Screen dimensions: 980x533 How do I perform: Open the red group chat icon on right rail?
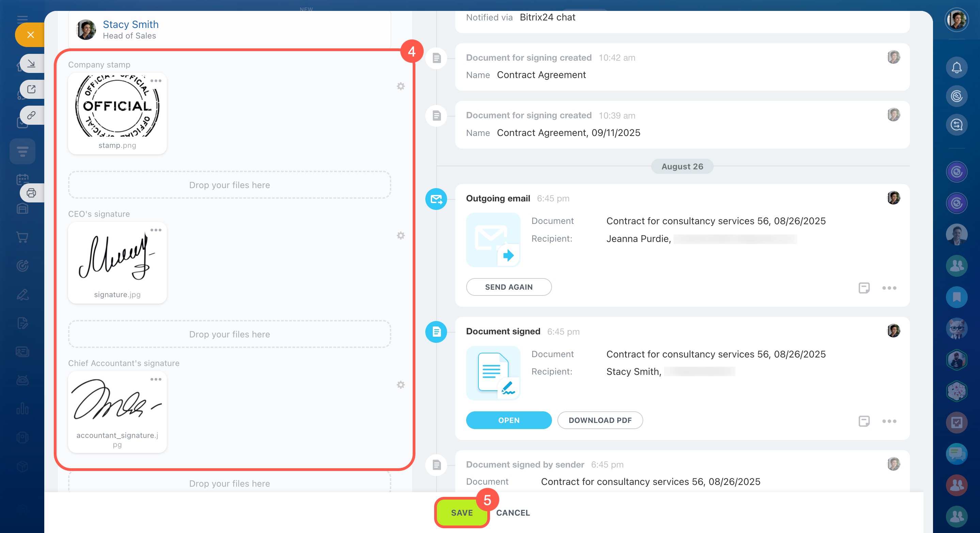tap(957, 485)
